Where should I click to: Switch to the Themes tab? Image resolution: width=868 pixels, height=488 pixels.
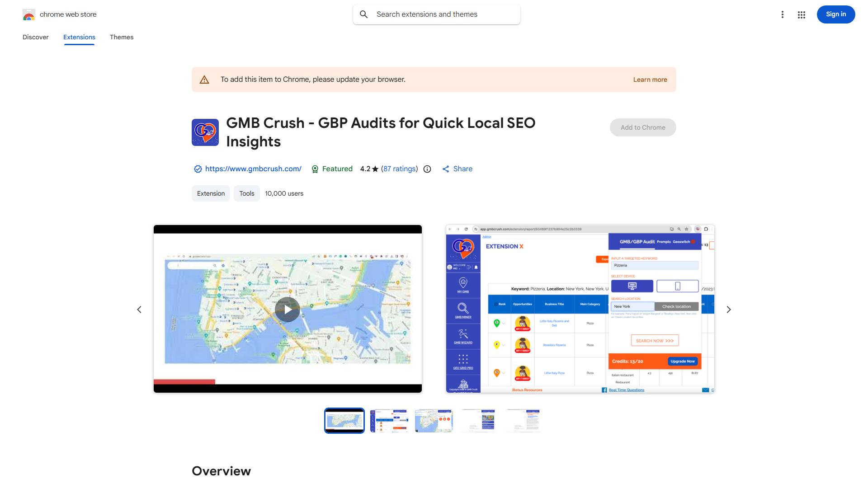point(121,37)
